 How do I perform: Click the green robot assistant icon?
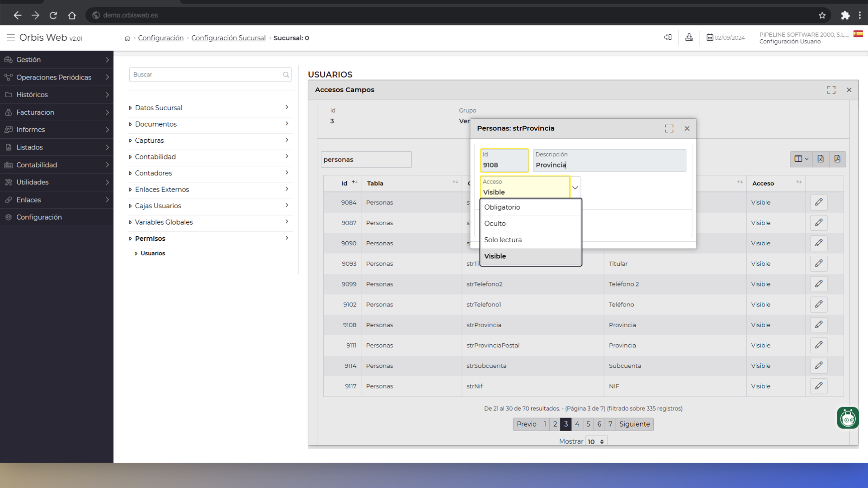pyautogui.click(x=848, y=418)
